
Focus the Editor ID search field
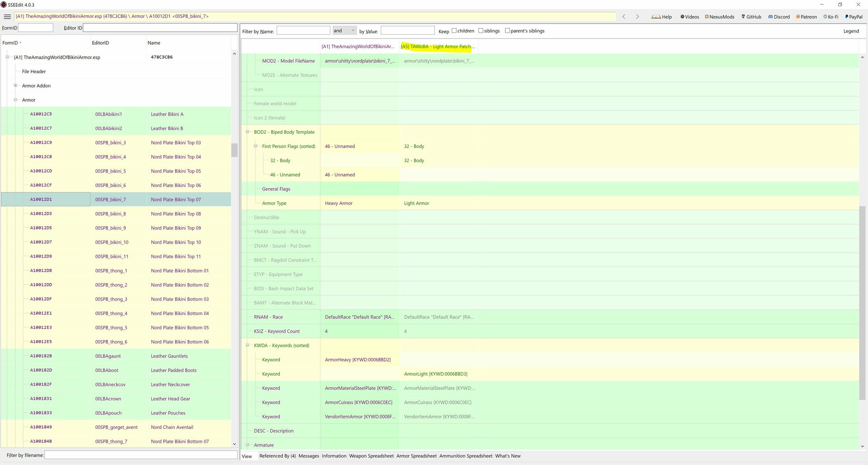pyautogui.click(x=160, y=28)
